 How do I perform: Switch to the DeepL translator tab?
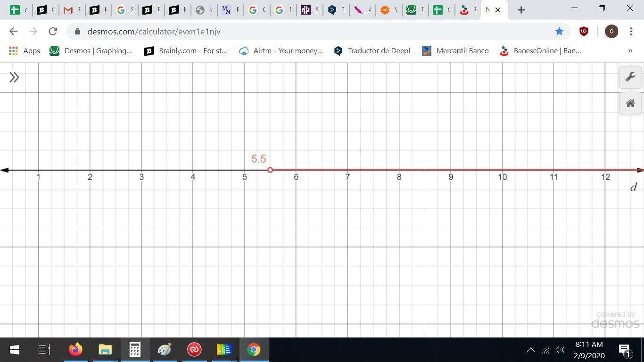pyautogui.click(x=336, y=9)
